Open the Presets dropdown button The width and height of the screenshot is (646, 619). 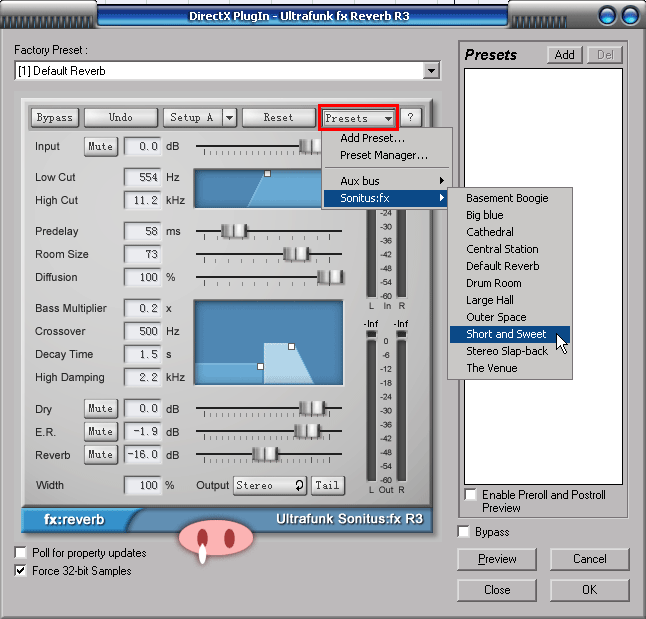click(x=358, y=118)
